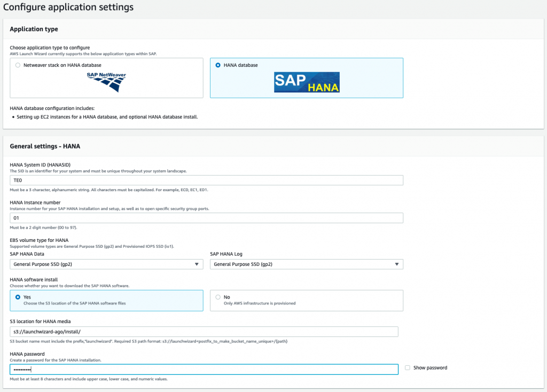Click 'Choose the S3 location' description text
Viewport: 547px width, 392px height.
click(75, 303)
